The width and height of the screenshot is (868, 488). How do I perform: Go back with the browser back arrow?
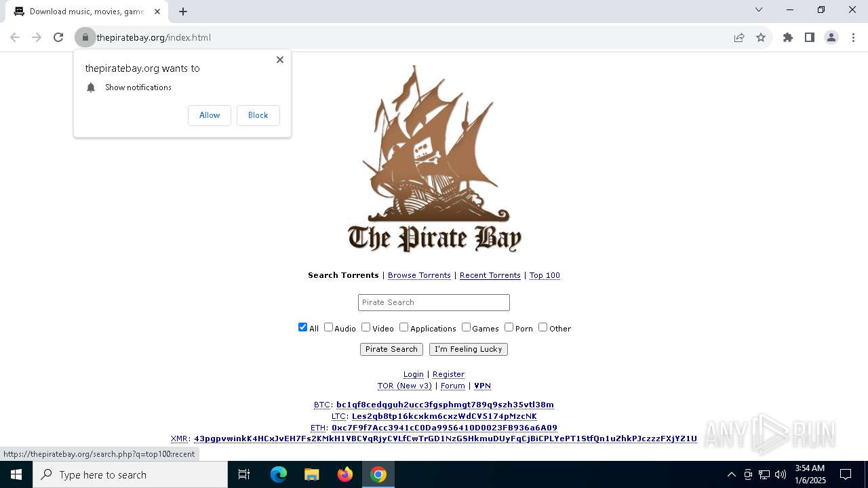point(15,37)
